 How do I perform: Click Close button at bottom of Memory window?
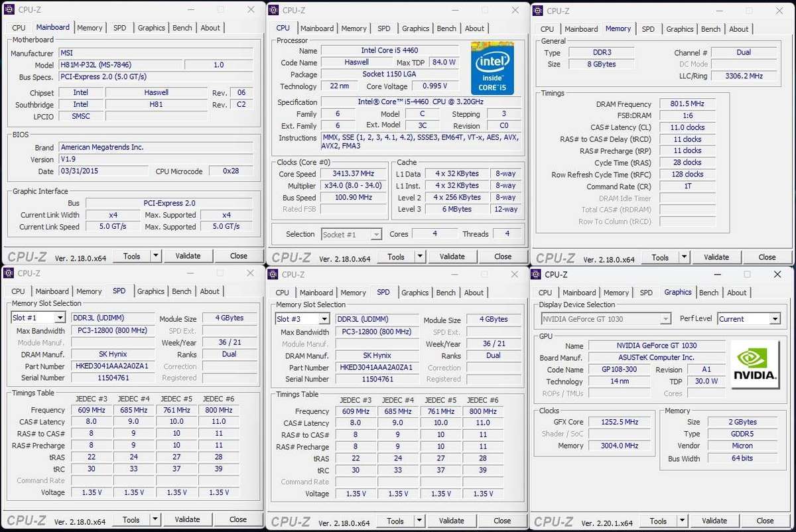(x=767, y=257)
